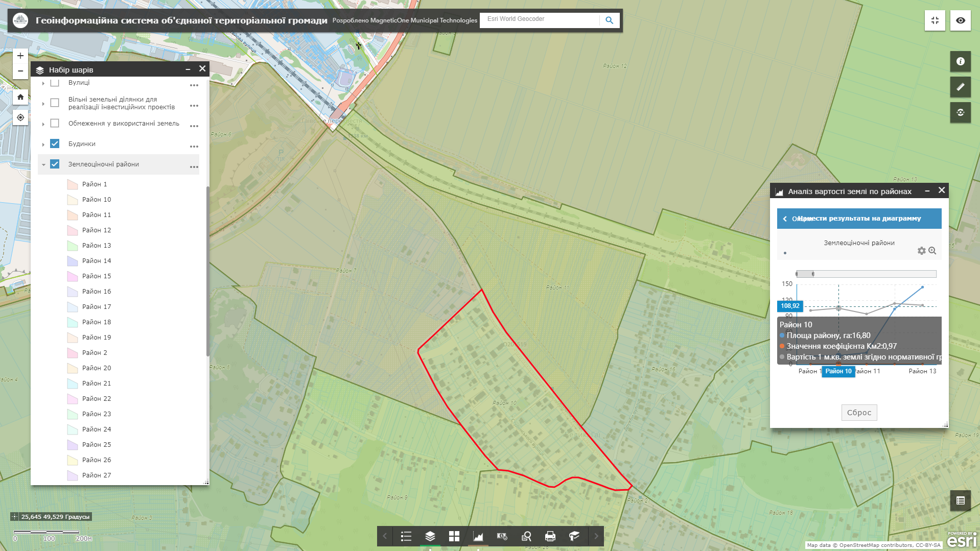Open the basemap gallery icon

[454, 536]
